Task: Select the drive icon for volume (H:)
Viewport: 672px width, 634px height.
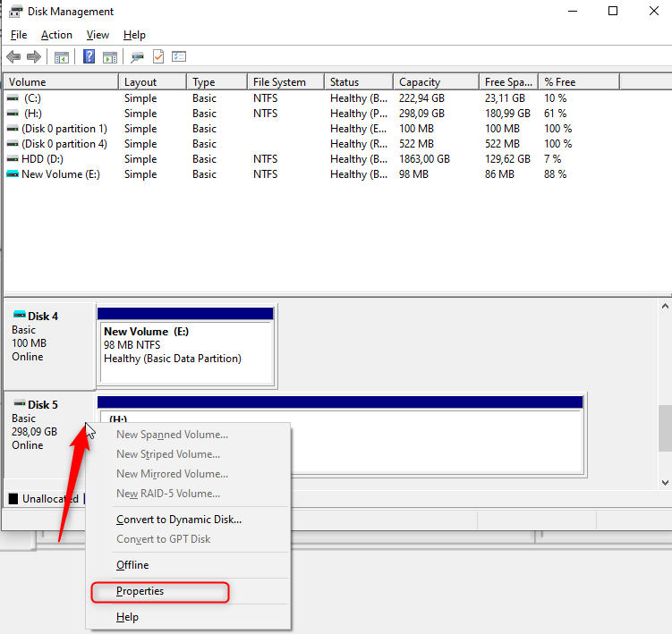Action: (13, 114)
